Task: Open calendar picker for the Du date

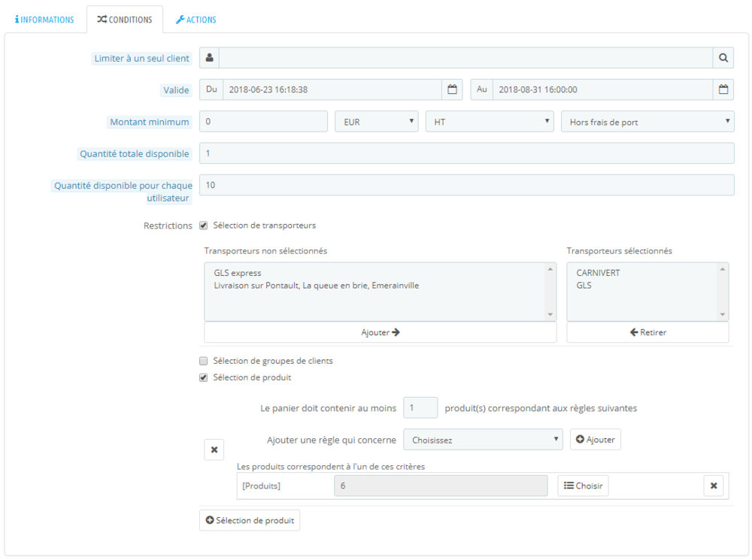Action: click(x=452, y=89)
